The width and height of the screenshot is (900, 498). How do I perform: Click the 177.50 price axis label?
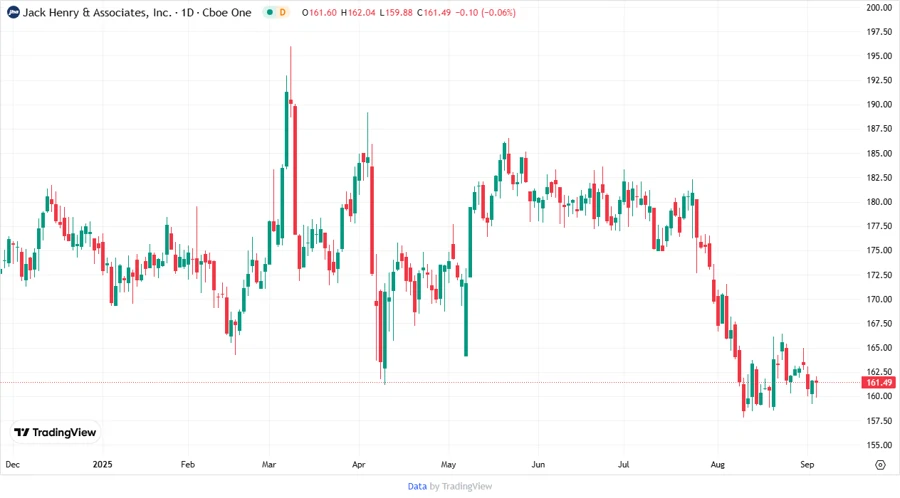(879, 226)
